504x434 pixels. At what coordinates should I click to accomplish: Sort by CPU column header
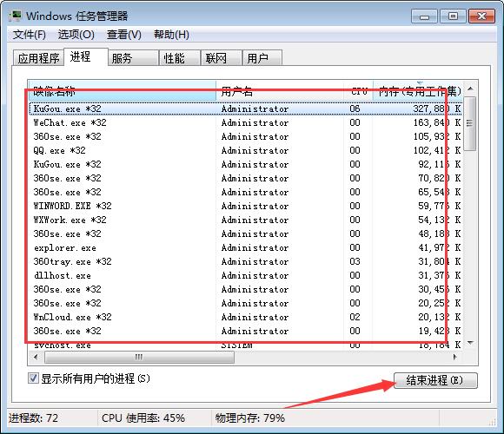(x=358, y=91)
